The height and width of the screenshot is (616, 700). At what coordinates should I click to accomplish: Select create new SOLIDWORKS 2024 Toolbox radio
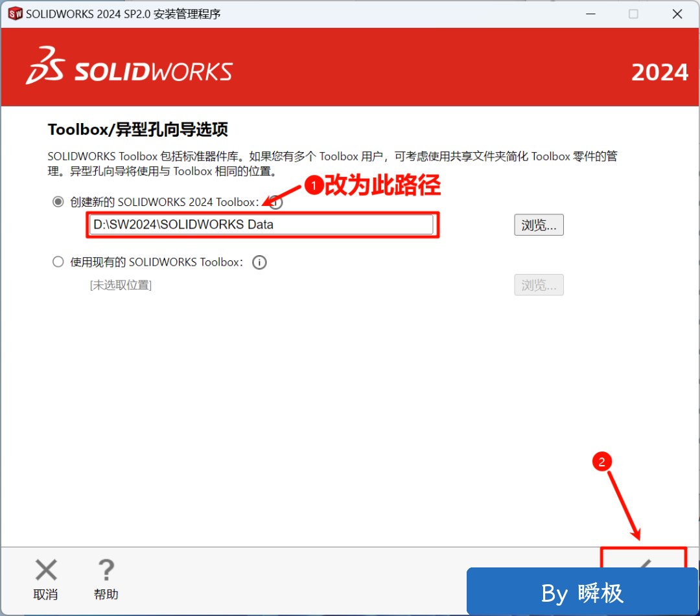pyautogui.click(x=58, y=201)
